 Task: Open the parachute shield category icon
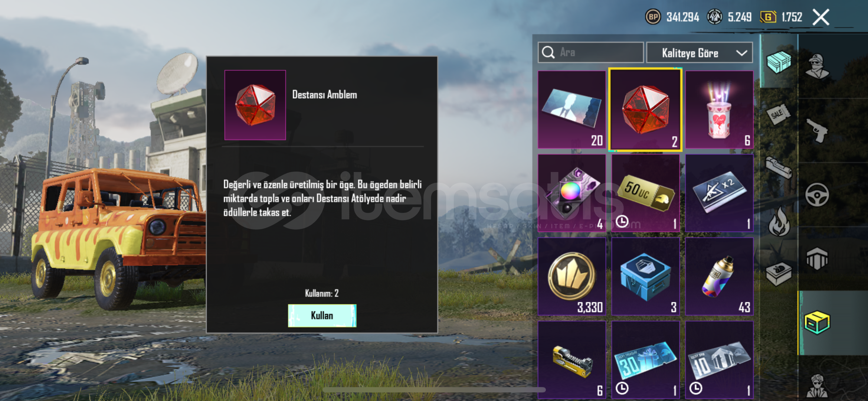coord(817,258)
